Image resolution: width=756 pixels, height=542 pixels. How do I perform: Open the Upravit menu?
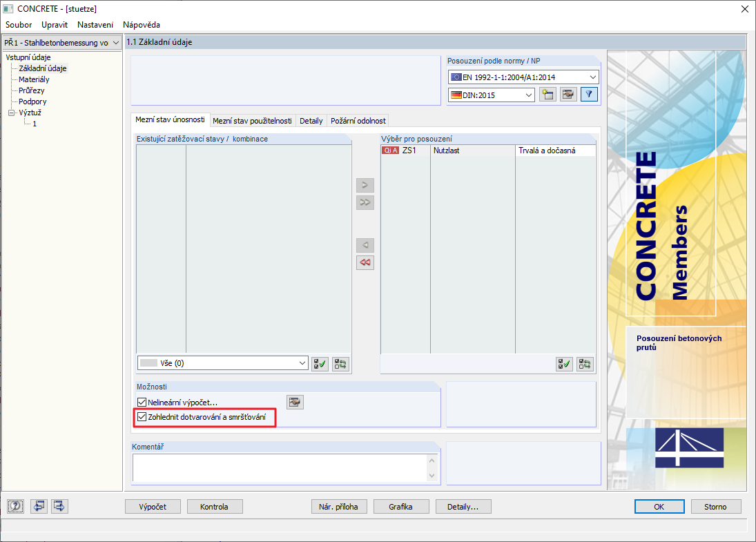coord(55,25)
